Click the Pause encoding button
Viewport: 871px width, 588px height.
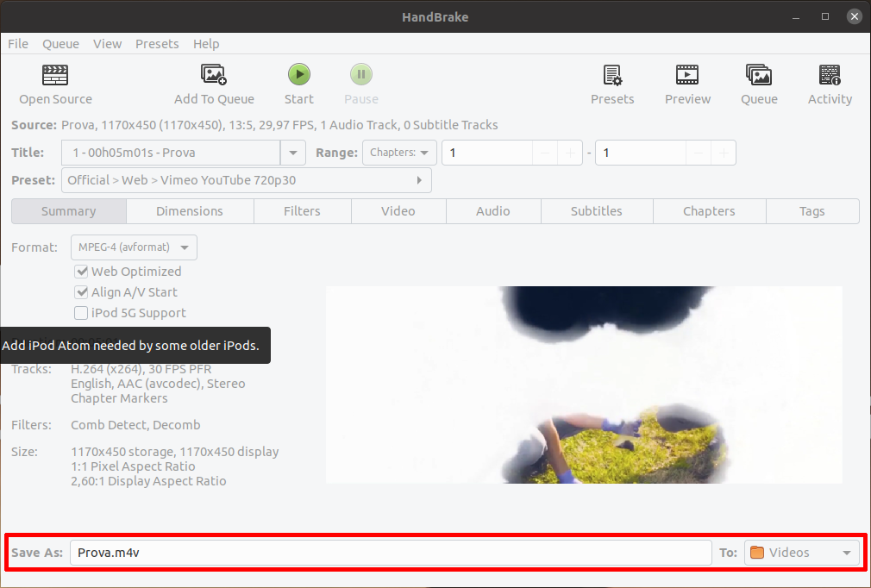[361, 74]
